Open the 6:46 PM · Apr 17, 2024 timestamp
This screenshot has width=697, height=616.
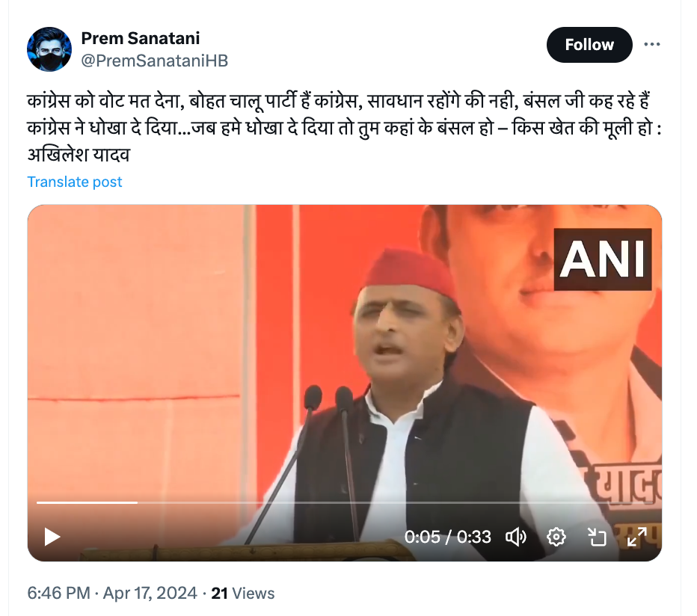(x=112, y=593)
